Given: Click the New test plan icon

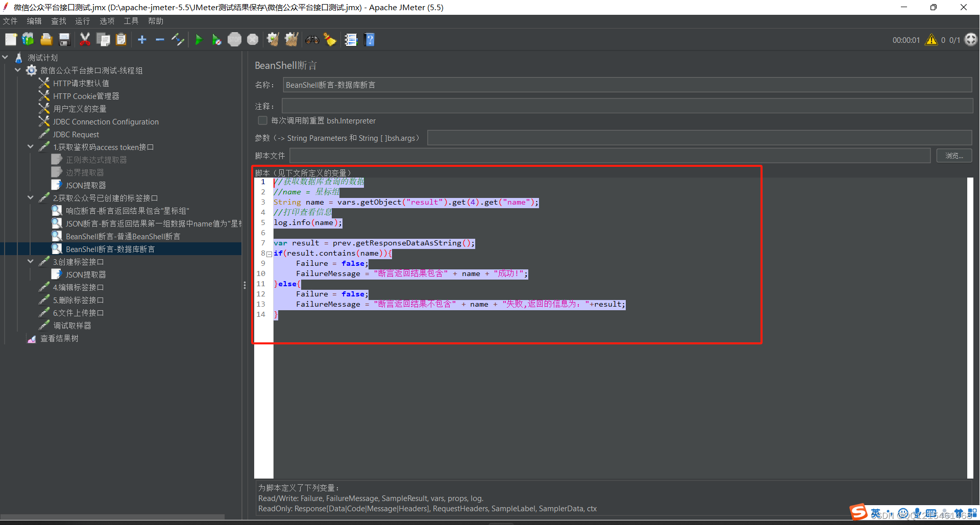Looking at the screenshot, I should click(x=11, y=40).
